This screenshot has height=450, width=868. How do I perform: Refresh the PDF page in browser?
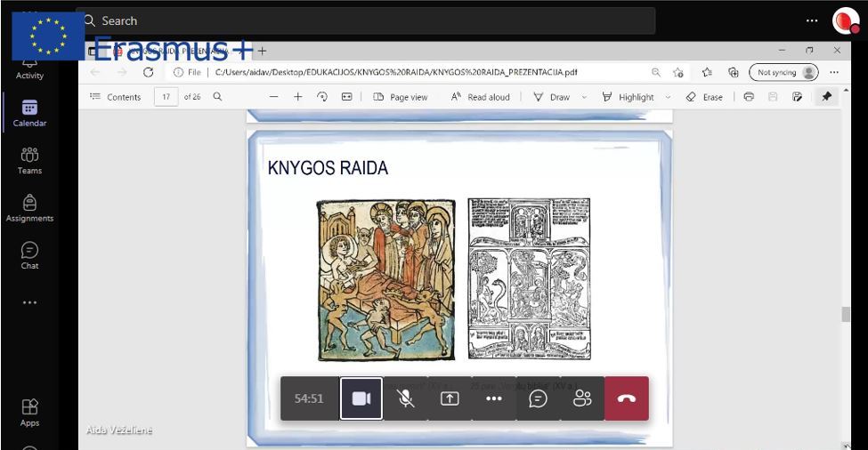[x=148, y=72]
